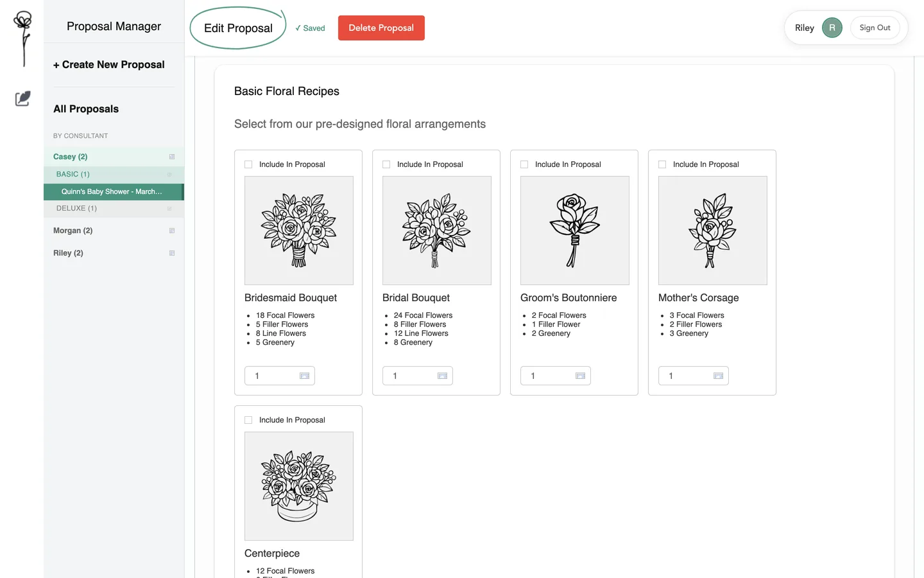This screenshot has width=924, height=578.
Task: Click the Groom's Boutonniere title
Action: 569,298
